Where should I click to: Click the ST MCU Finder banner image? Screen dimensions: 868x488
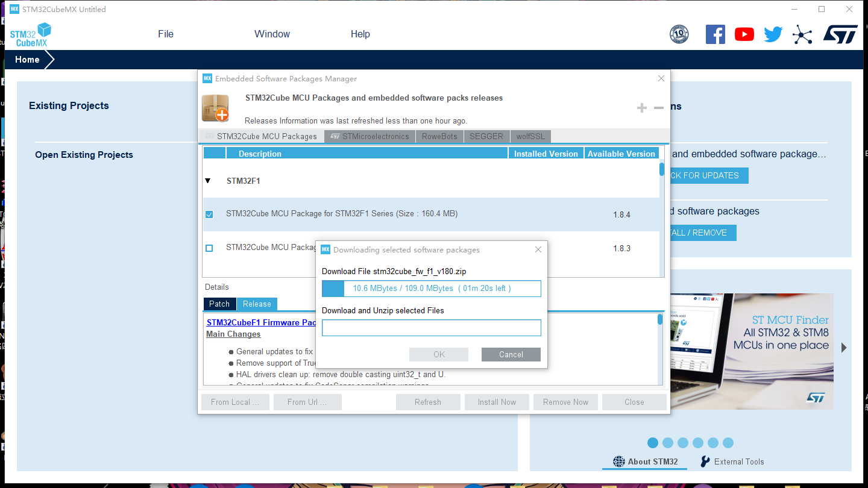click(x=750, y=351)
